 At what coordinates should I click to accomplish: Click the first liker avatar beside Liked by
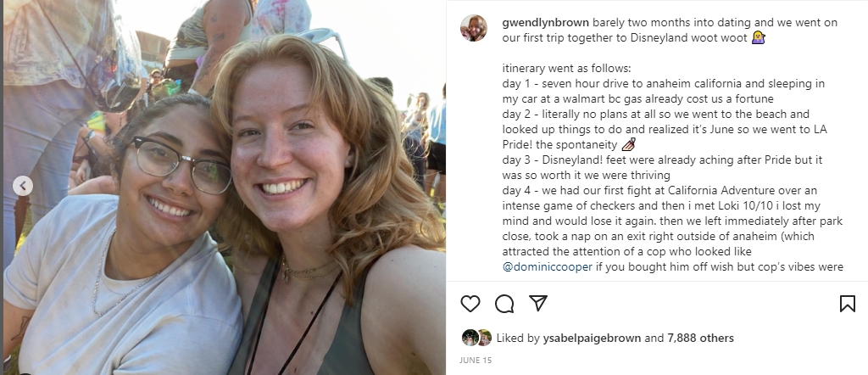tap(469, 338)
